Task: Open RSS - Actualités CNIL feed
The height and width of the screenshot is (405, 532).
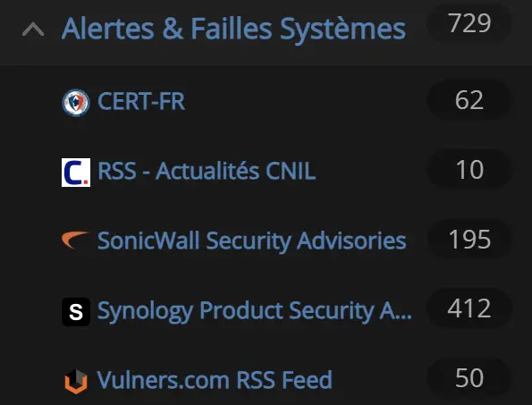Action: tap(207, 171)
